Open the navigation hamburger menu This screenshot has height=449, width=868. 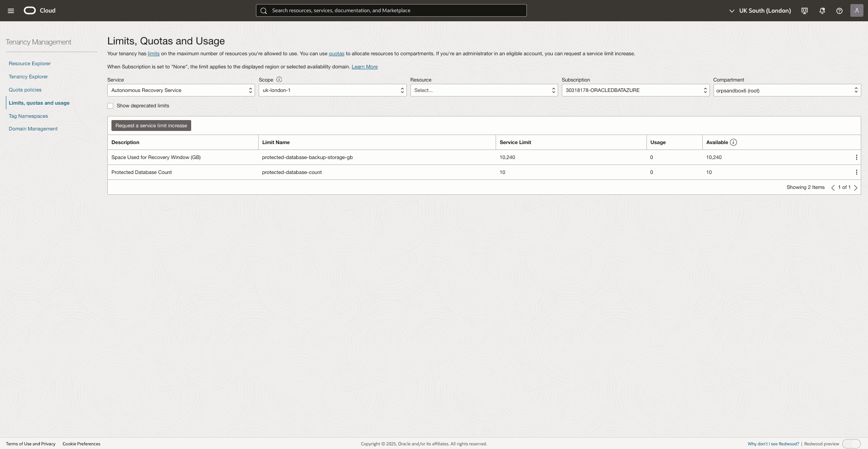10,10
